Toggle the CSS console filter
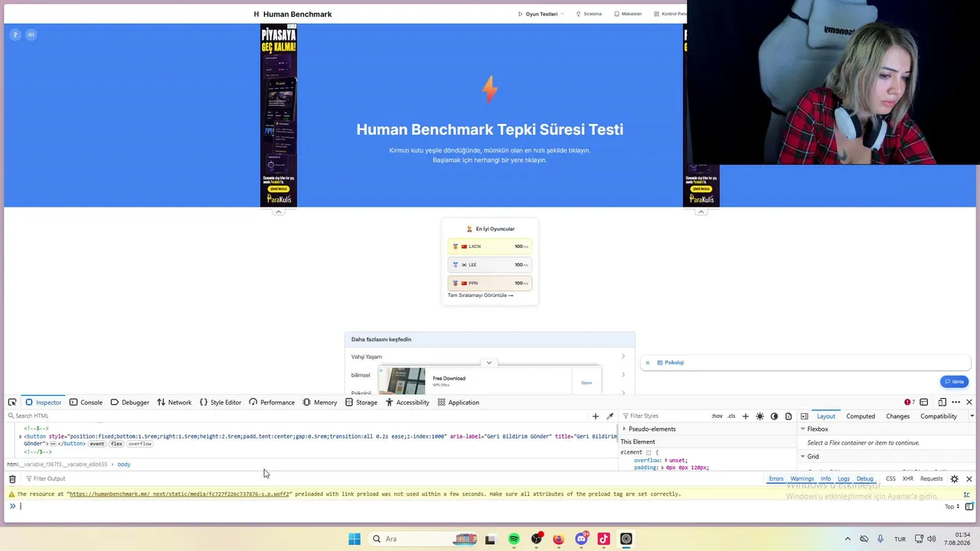Image resolution: width=980 pixels, height=551 pixels. point(890,479)
